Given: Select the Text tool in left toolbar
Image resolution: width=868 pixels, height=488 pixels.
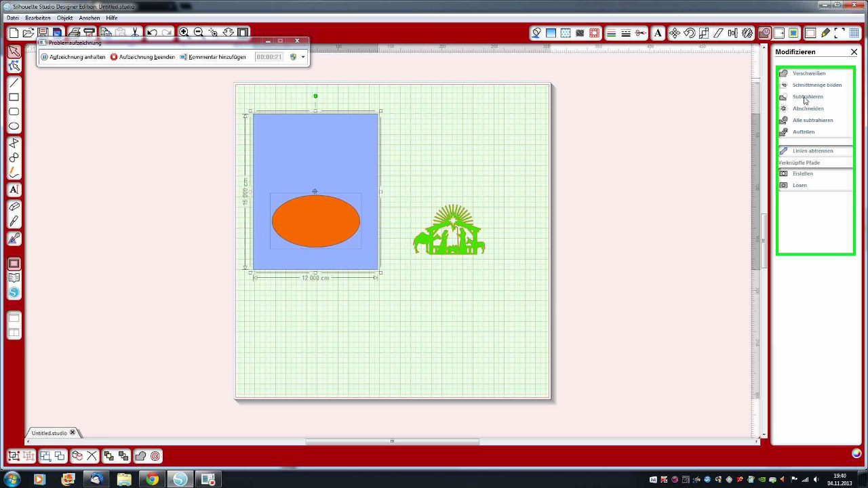Looking at the screenshot, I should tap(14, 190).
